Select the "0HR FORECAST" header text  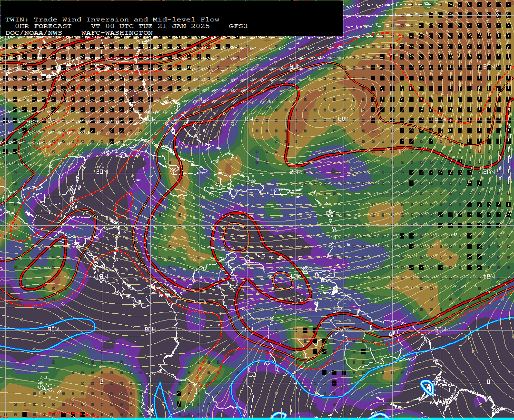coord(43,26)
